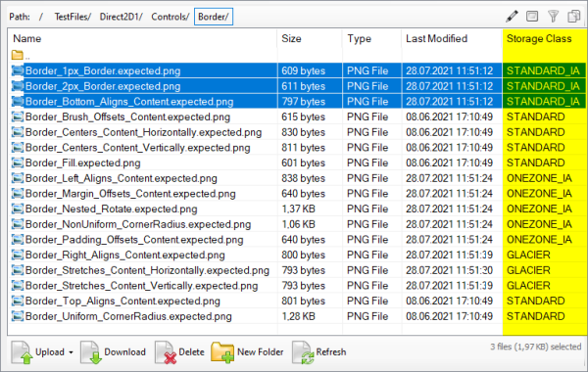This screenshot has height=372, width=588.
Task: Click file icon of Border_Centers_Content_Vertically.expected.png
Action: pos(18,148)
